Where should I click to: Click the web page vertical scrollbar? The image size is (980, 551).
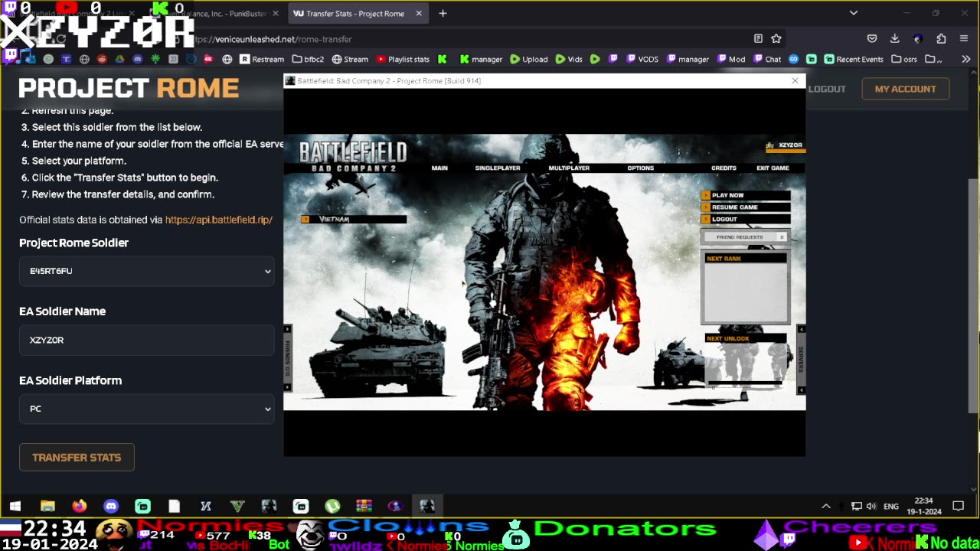974,297
